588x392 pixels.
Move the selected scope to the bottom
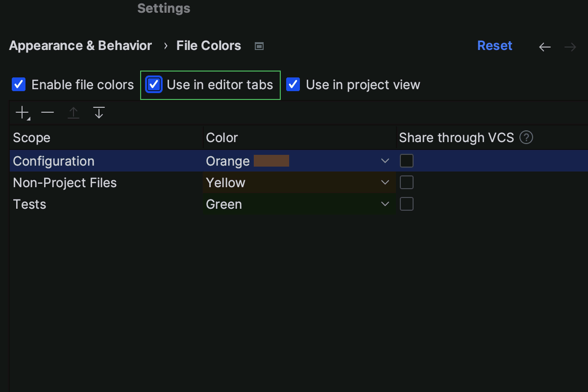pyautogui.click(x=99, y=112)
